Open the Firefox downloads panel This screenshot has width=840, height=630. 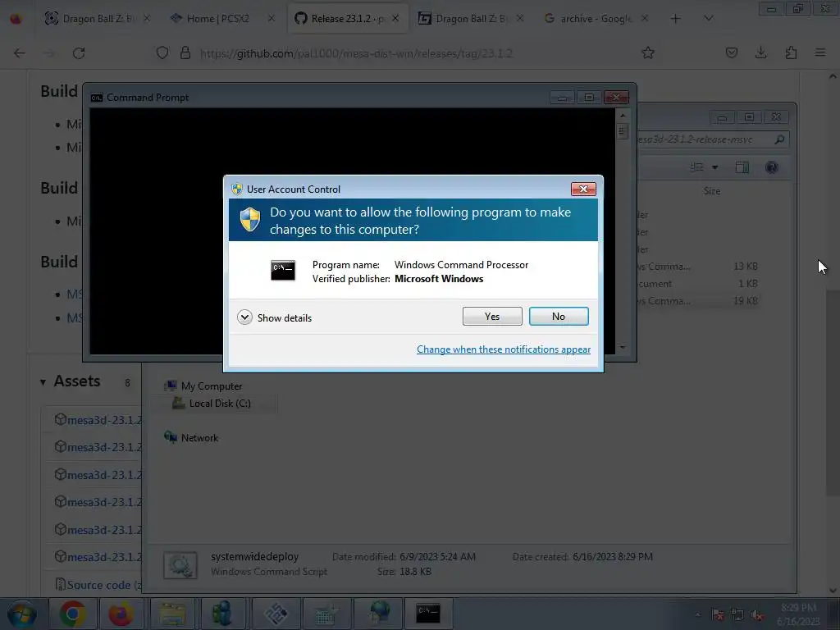point(760,52)
